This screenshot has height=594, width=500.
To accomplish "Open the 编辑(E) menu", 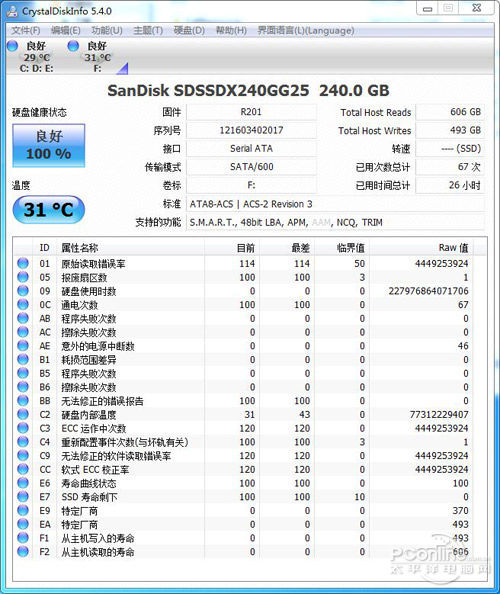I will point(66,31).
